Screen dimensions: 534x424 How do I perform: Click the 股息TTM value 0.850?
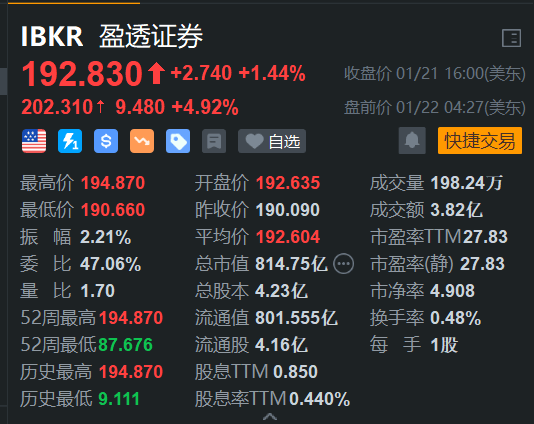(296, 372)
